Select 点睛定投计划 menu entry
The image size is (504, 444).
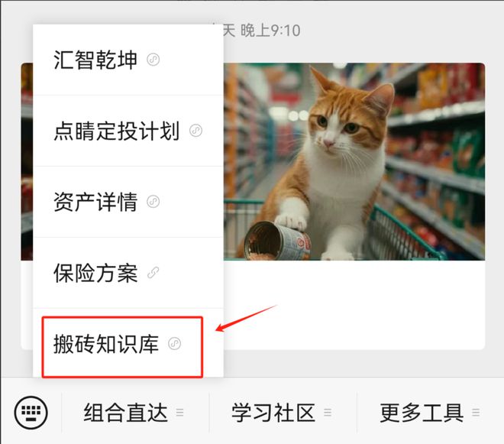(x=128, y=131)
